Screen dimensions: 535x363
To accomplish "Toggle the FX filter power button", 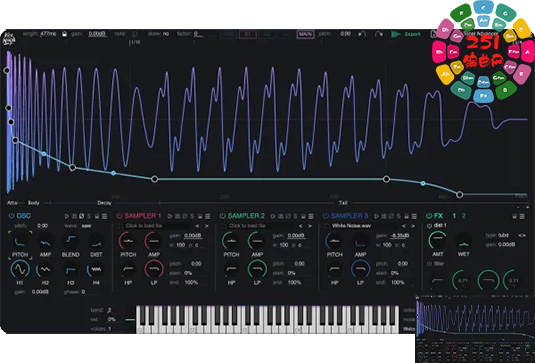I will coord(429,264).
